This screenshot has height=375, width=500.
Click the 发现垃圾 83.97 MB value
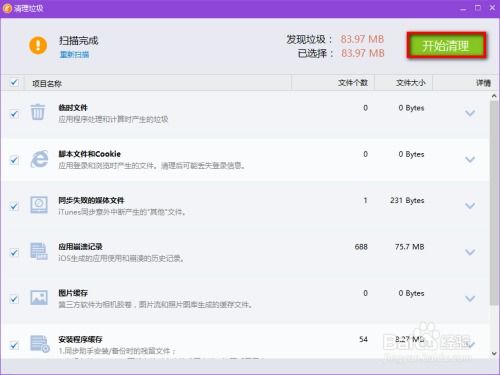[x=362, y=39]
